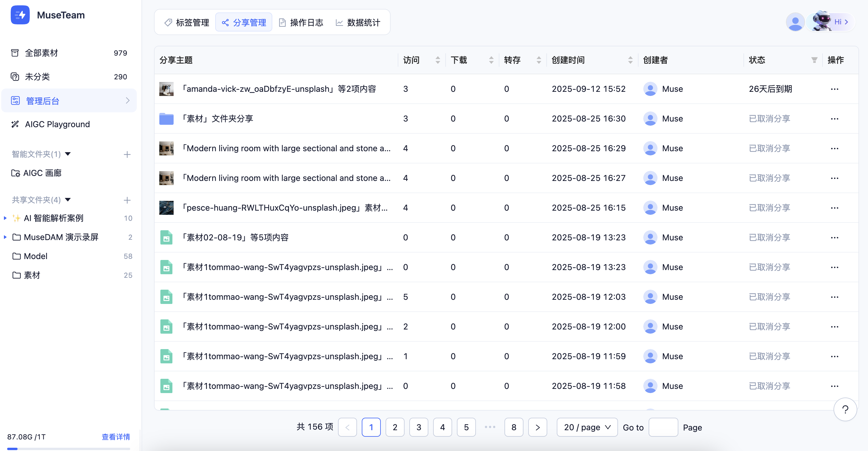The height and width of the screenshot is (451, 868).
Task: Switch to the 数据统计 tab
Action: click(x=358, y=23)
